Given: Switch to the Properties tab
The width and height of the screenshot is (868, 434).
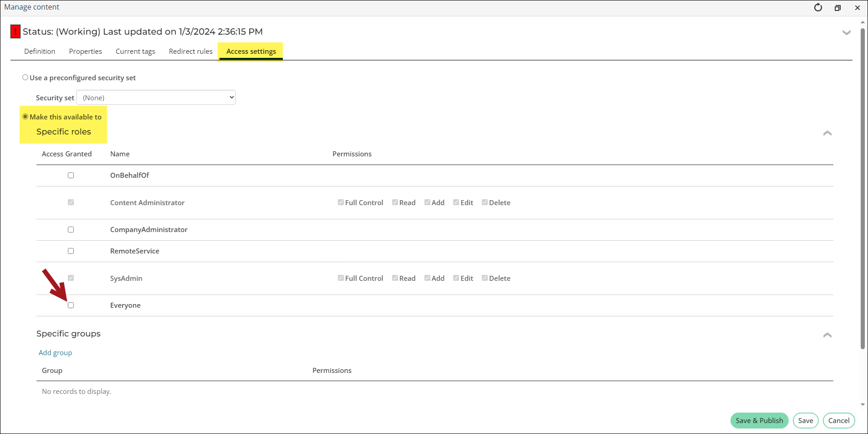Looking at the screenshot, I should (86, 52).
